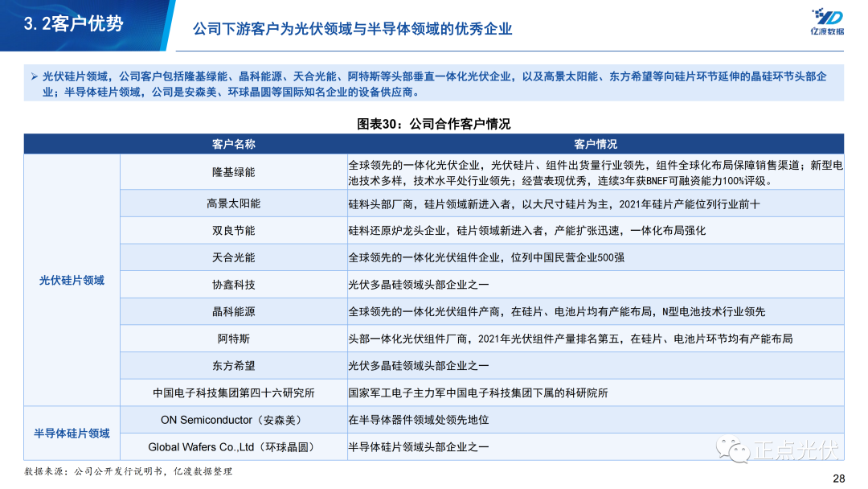Select the section heading 3.2客户优势

[x=73, y=24]
